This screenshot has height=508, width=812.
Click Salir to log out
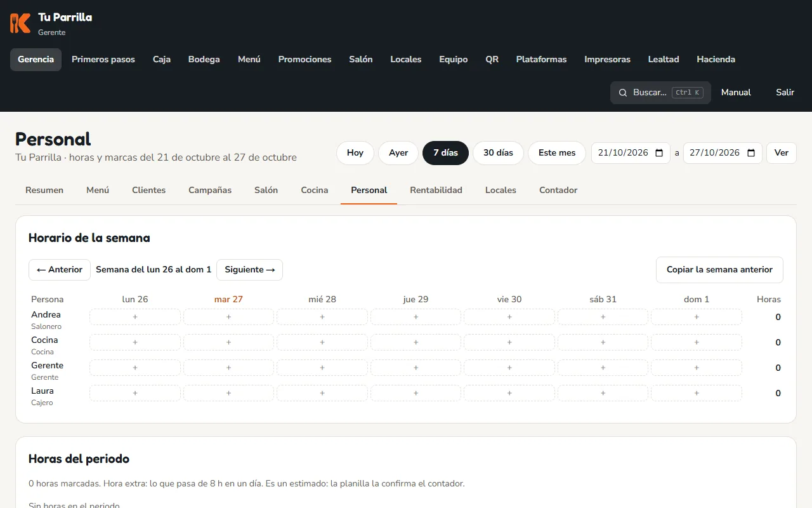click(x=785, y=93)
